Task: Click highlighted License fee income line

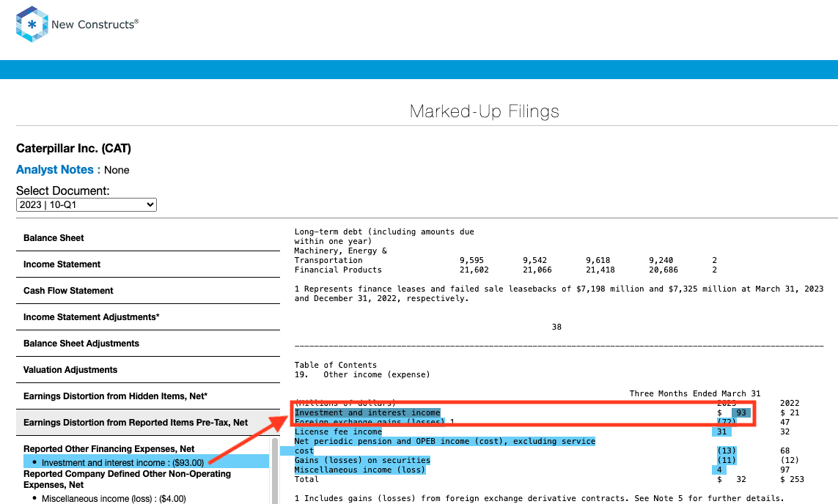Action: (338, 432)
